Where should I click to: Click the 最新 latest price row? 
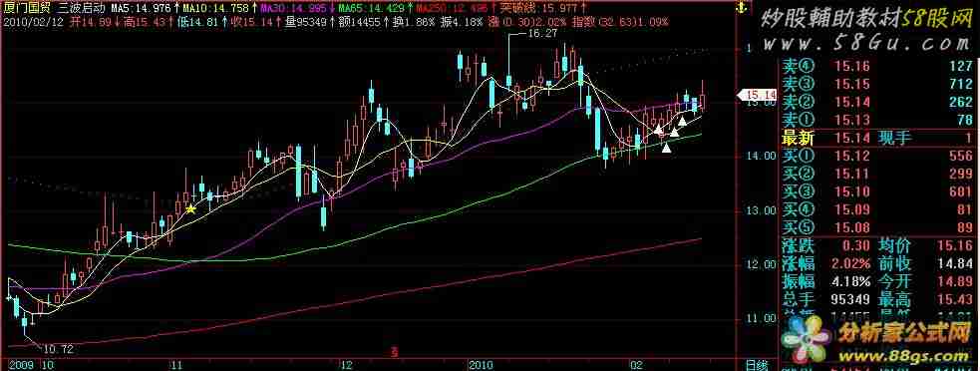877,138
